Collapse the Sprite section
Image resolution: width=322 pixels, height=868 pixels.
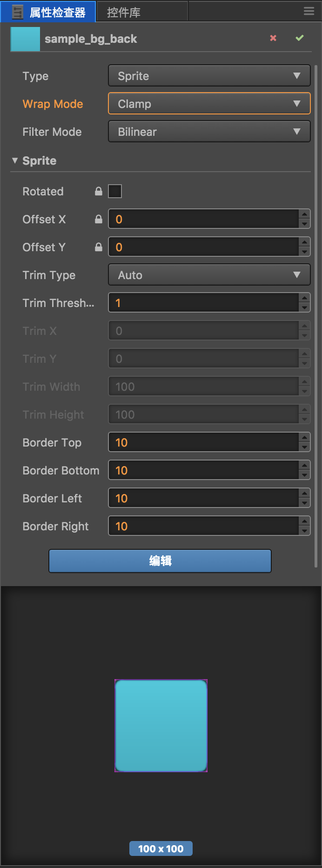pyautogui.click(x=15, y=160)
